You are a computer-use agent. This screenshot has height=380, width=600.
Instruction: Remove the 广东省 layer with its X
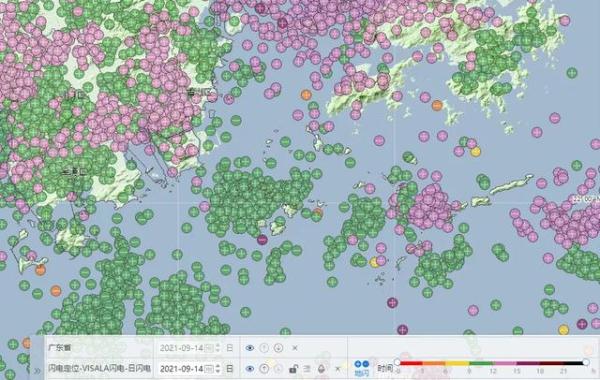pyautogui.click(x=295, y=348)
